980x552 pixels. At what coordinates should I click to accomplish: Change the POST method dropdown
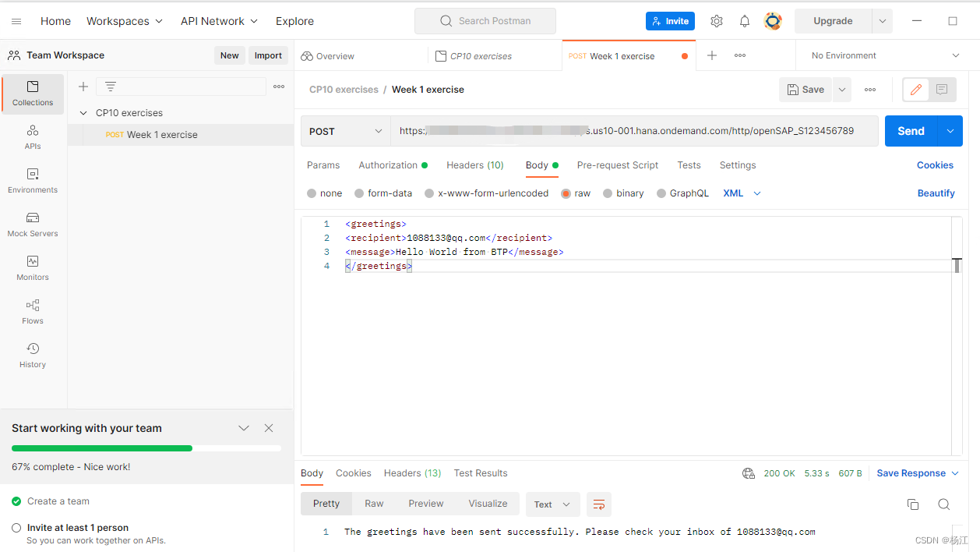click(x=346, y=131)
